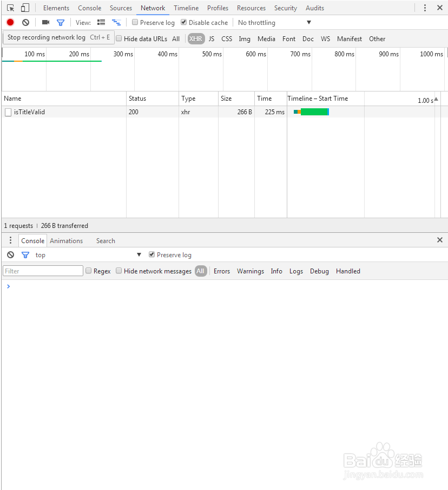448x490 pixels.
Task: Show Debug level messages
Action: click(319, 271)
